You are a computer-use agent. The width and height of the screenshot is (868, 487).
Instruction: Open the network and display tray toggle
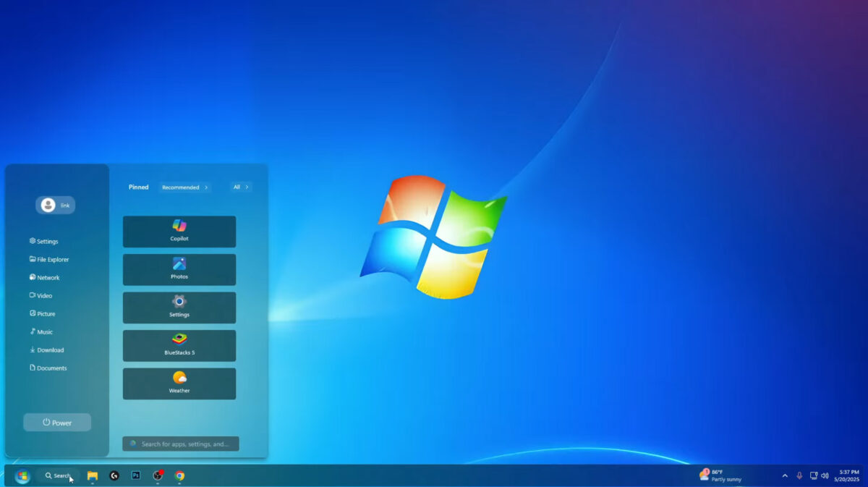(x=812, y=475)
